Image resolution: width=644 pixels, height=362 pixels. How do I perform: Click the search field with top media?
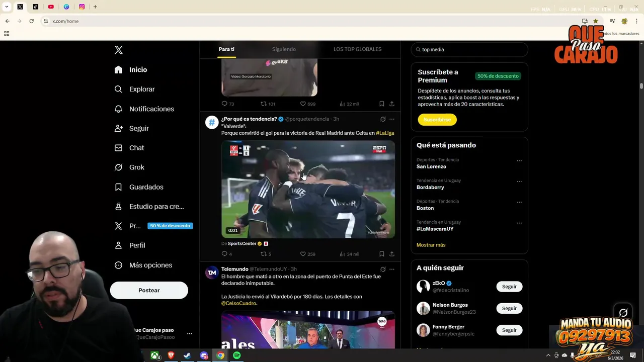pos(469,50)
